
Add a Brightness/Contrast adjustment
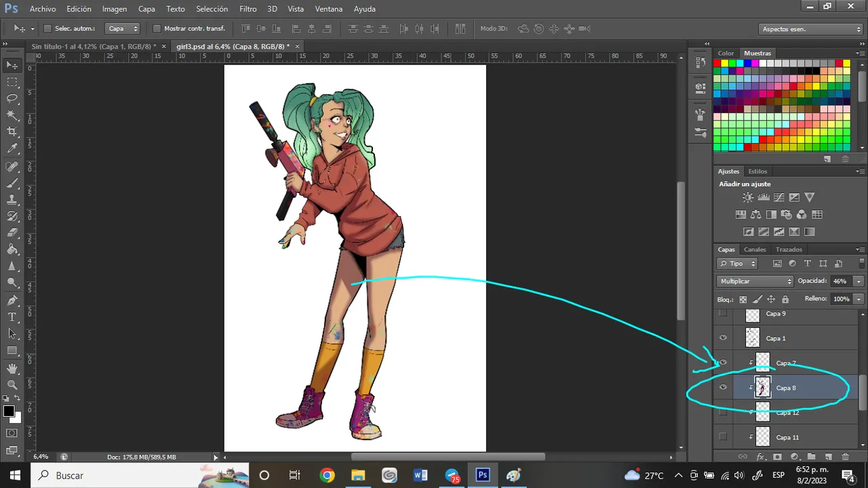tap(748, 198)
